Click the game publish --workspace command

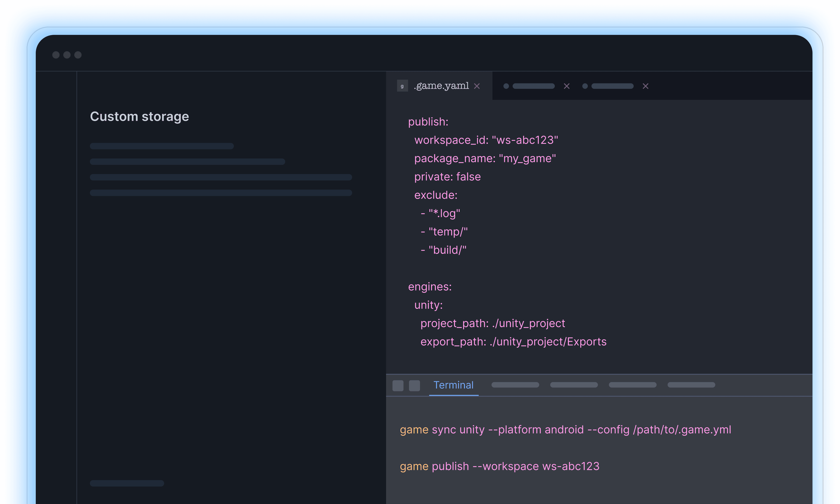tap(499, 466)
